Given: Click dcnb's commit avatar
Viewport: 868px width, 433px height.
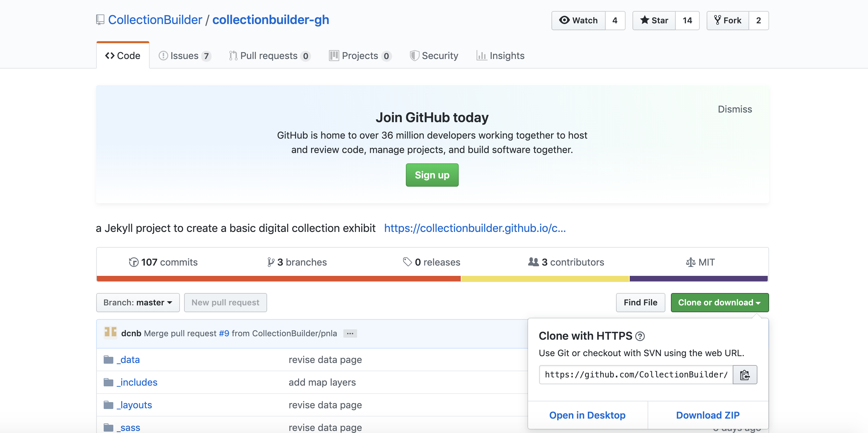Looking at the screenshot, I should pos(110,333).
